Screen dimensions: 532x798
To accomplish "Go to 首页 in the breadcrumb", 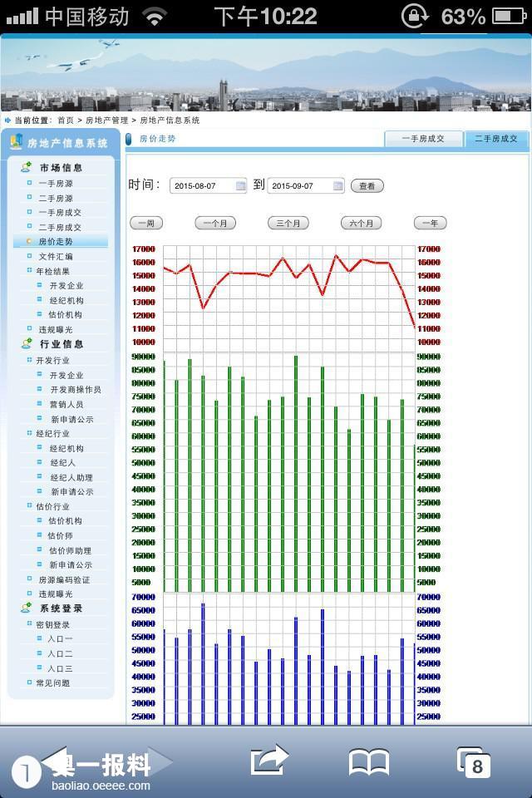I will [x=66, y=121].
